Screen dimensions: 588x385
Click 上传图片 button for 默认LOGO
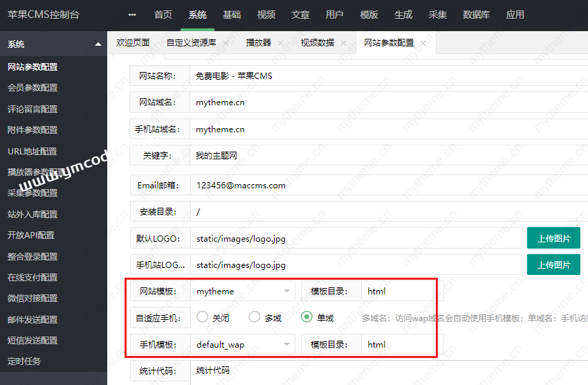click(553, 238)
